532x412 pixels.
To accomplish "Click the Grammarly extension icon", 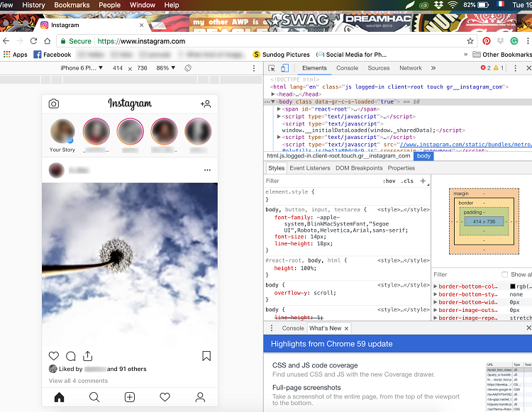I will point(514,41).
